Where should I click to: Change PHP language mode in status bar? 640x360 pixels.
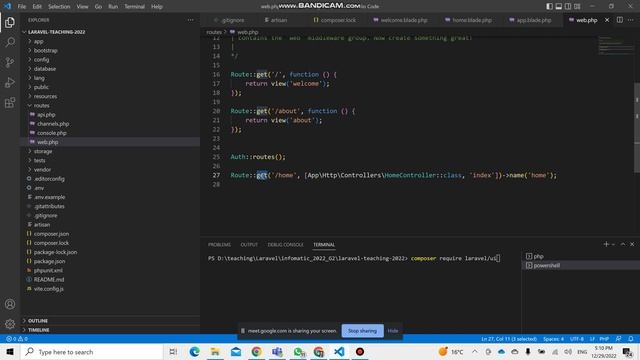click(x=604, y=339)
